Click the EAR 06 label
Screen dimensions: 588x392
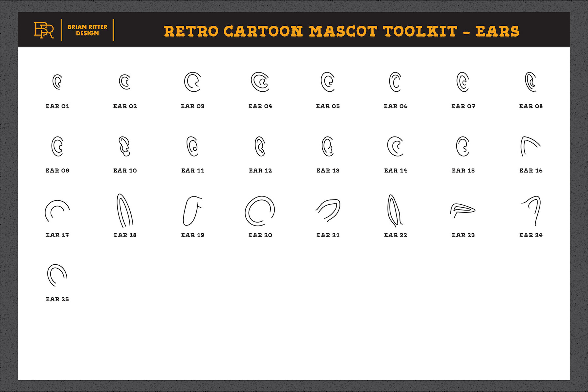(x=396, y=106)
